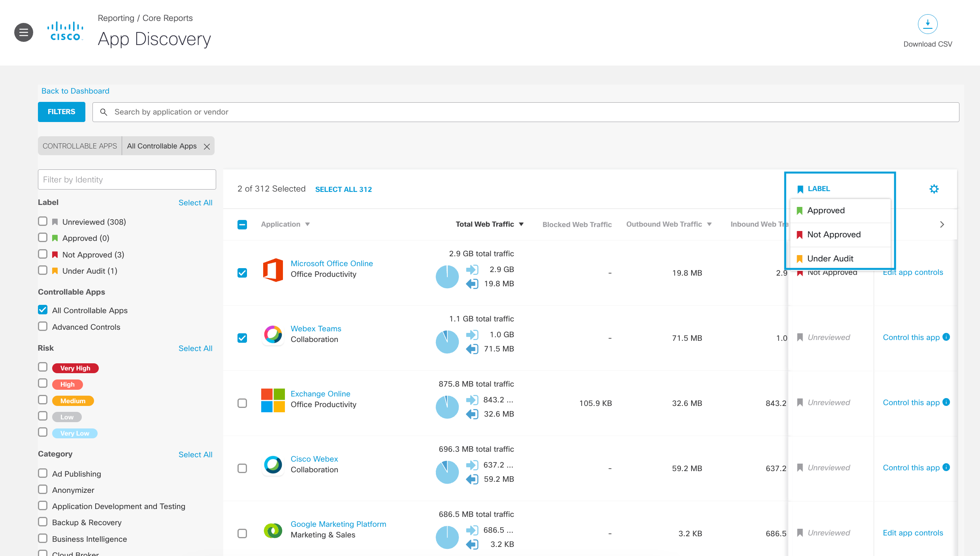
Task: Deselect the Microsoft Office Online row checkbox
Action: coord(242,273)
